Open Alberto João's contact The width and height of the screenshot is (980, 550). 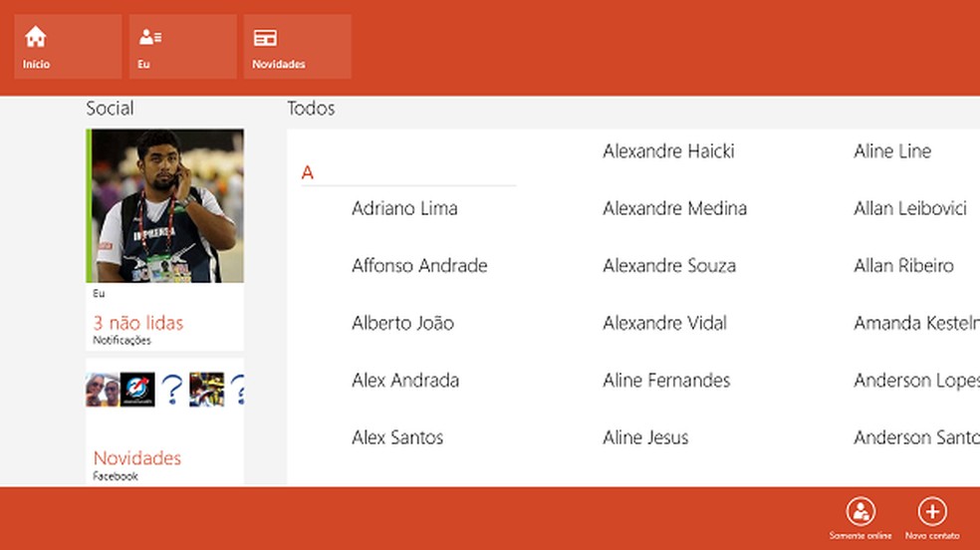pos(402,323)
